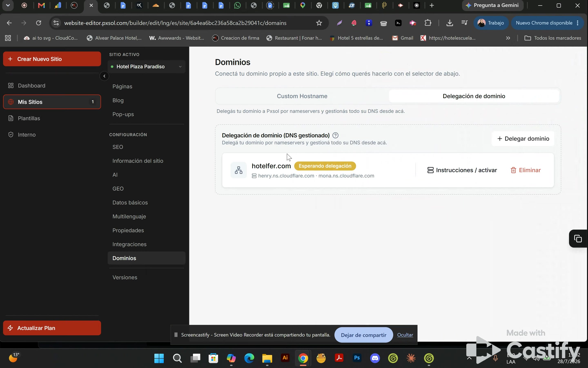The image size is (588, 368).
Task: Click the Delegar dominio button
Action: point(523,139)
